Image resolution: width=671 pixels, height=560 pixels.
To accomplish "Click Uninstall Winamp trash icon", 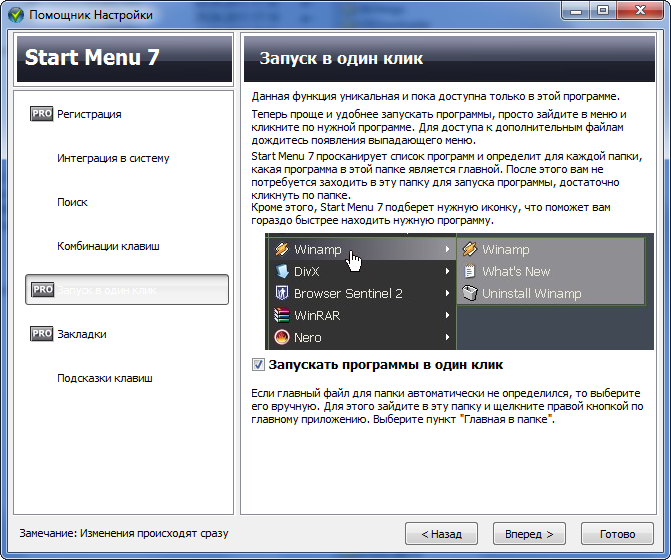I will (470, 293).
